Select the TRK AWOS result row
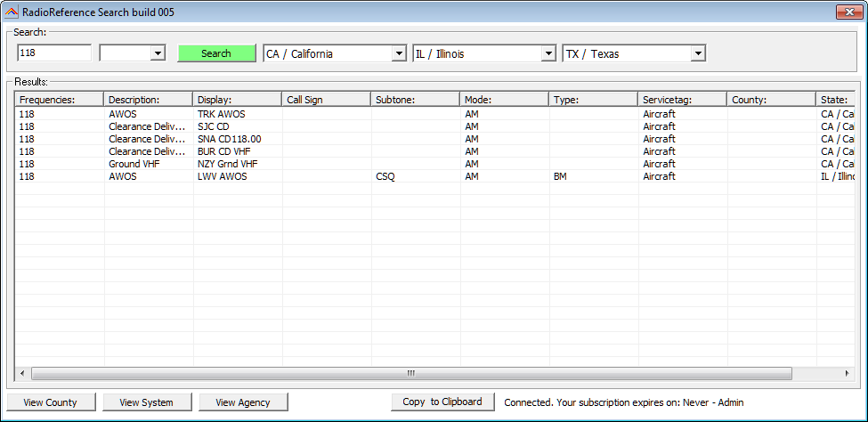This screenshot has height=422, width=868. (x=434, y=114)
